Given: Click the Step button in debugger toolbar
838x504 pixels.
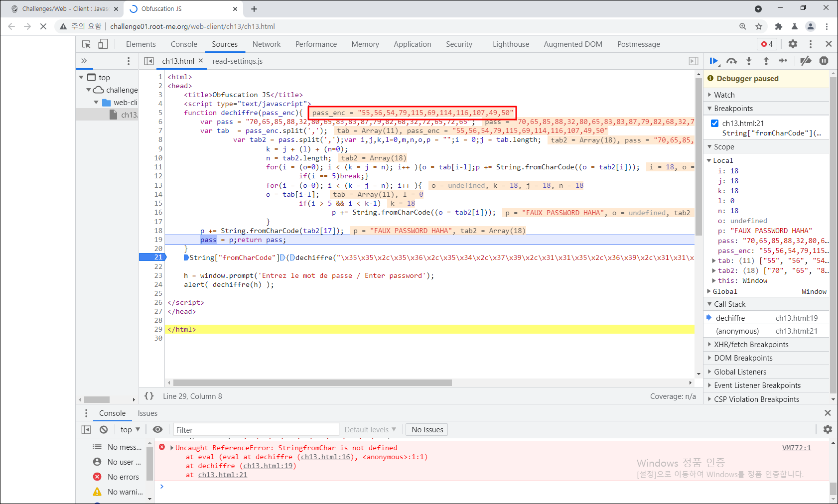Looking at the screenshot, I should tap(783, 61).
